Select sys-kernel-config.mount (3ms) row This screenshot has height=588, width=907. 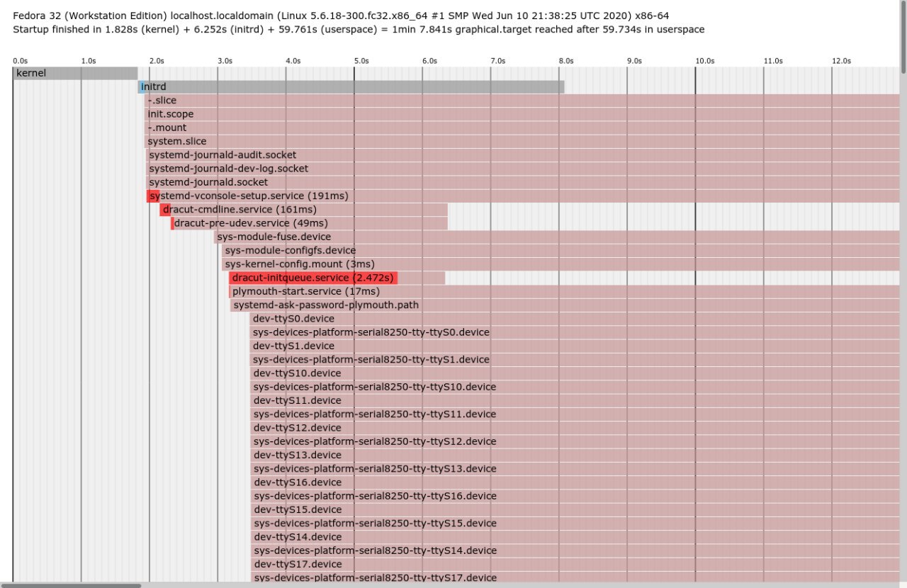tap(560, 264)
